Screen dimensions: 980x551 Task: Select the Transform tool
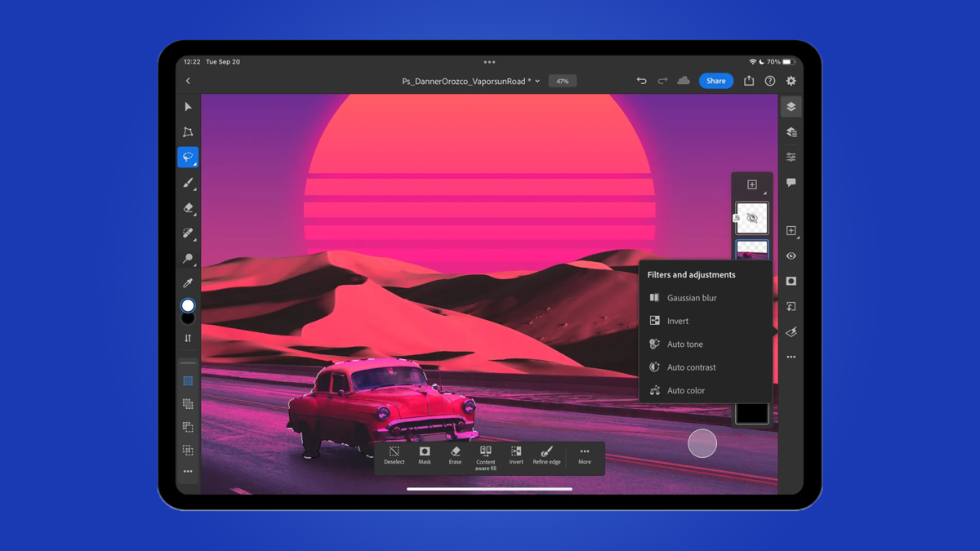(x=188, y=132)
